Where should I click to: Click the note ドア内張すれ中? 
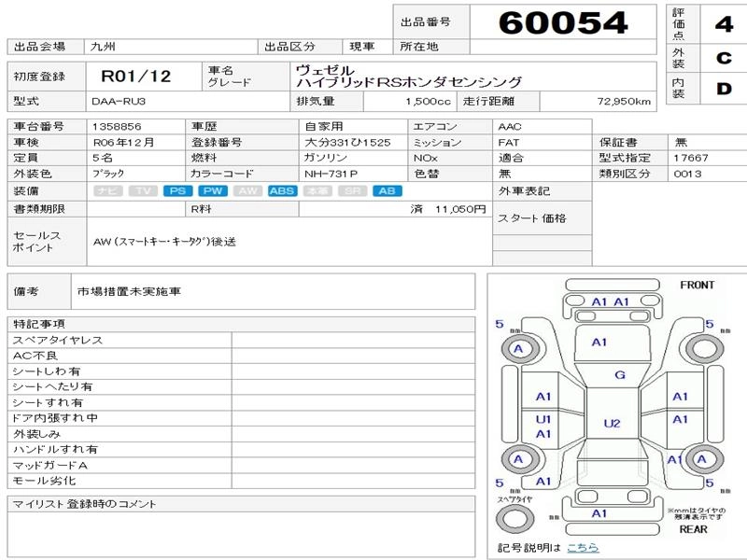tap(55, 418)
